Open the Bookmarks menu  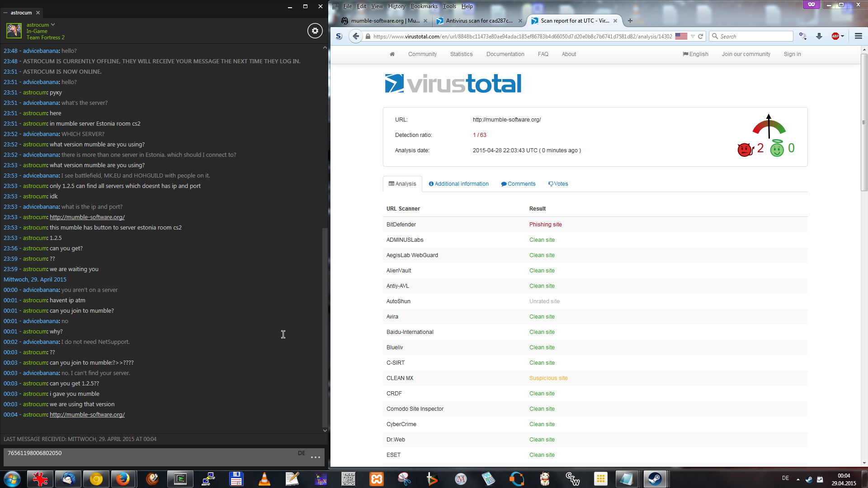tap(424, 6)
